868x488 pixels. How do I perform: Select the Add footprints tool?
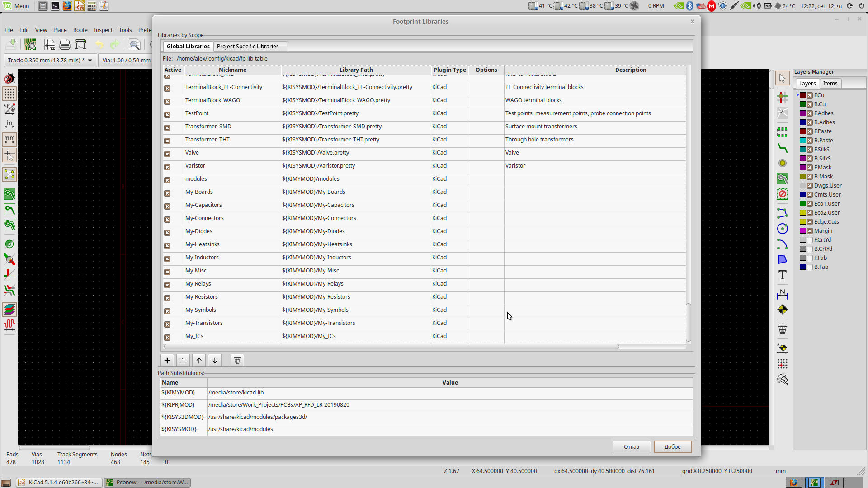click(783, 132)
